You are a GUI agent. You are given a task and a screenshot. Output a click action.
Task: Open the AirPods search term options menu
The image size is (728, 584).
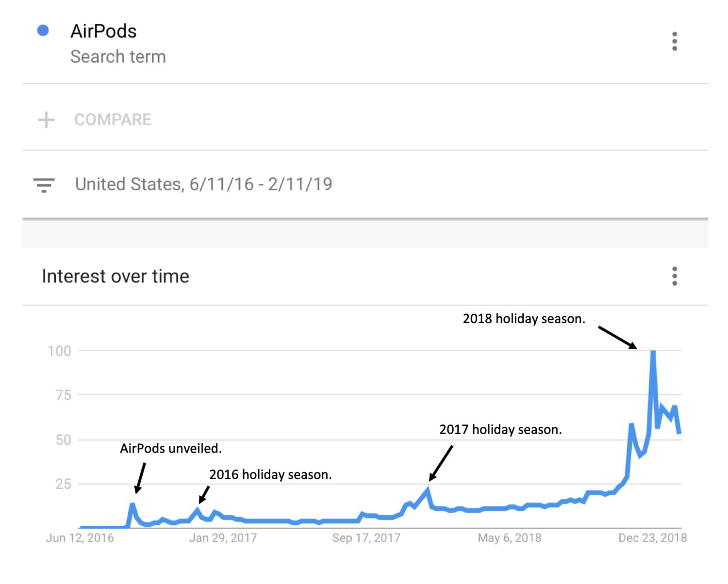tap(674, 42)
